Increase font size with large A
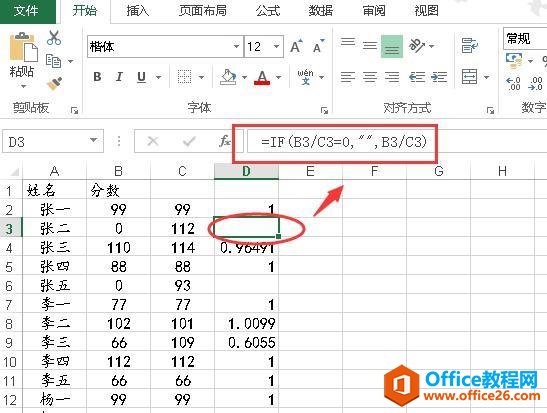 coord(296,46)
